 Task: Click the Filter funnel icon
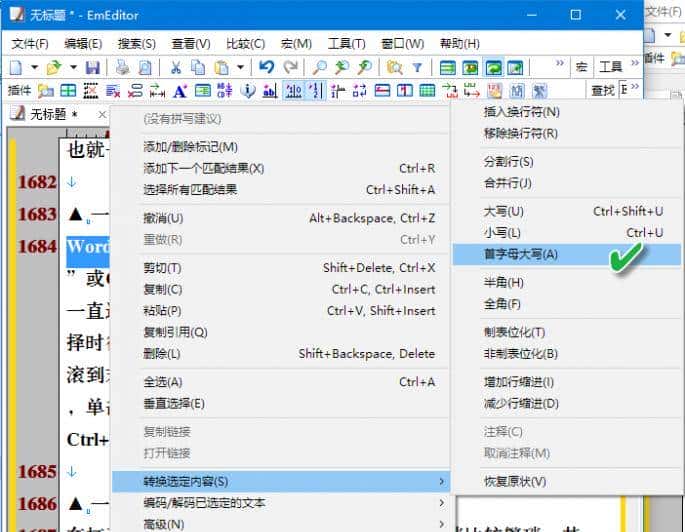417,67
